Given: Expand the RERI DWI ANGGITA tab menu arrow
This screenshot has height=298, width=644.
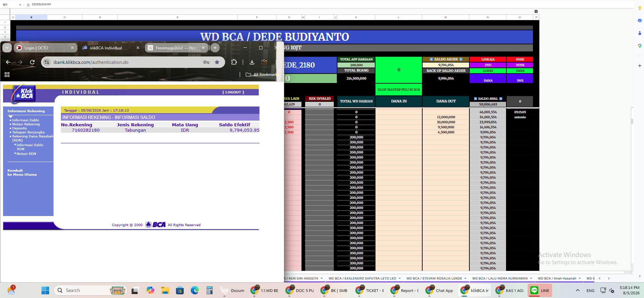Looking at the screenshot, I should (x=322, y=279).
